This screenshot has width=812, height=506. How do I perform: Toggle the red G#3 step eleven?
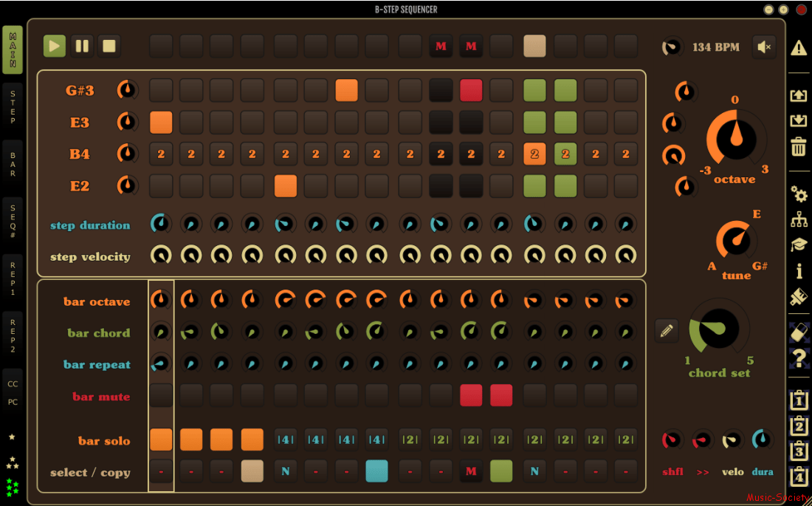(x=471, y=90)
